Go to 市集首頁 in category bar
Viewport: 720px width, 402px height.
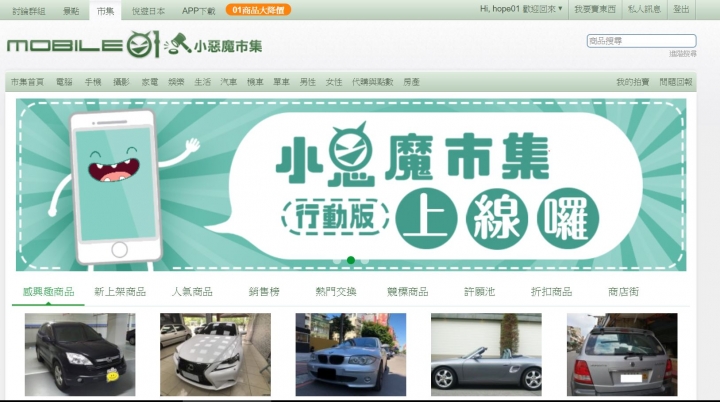click(x=27, y=82)
